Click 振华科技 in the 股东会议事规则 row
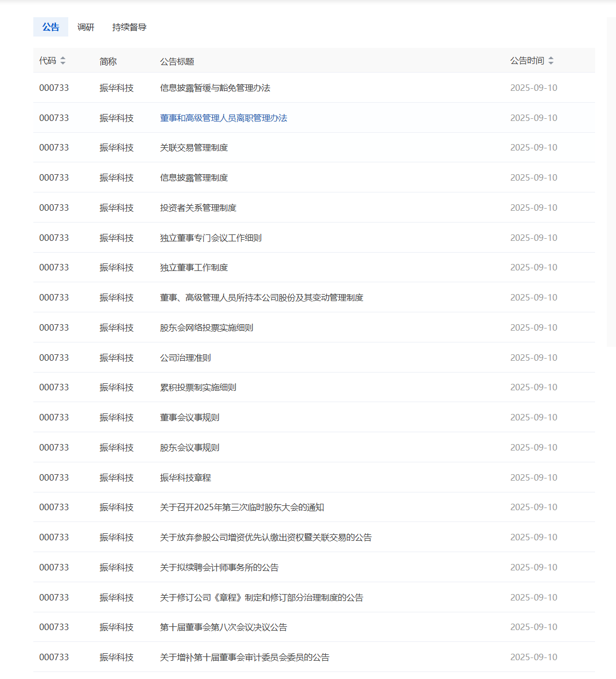The height and width of the screenshot is (679, 616). tap(117, 447)
